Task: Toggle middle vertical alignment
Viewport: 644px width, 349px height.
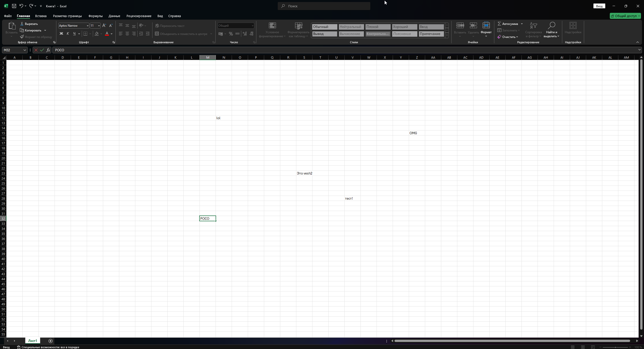Action: coord(127,26)
